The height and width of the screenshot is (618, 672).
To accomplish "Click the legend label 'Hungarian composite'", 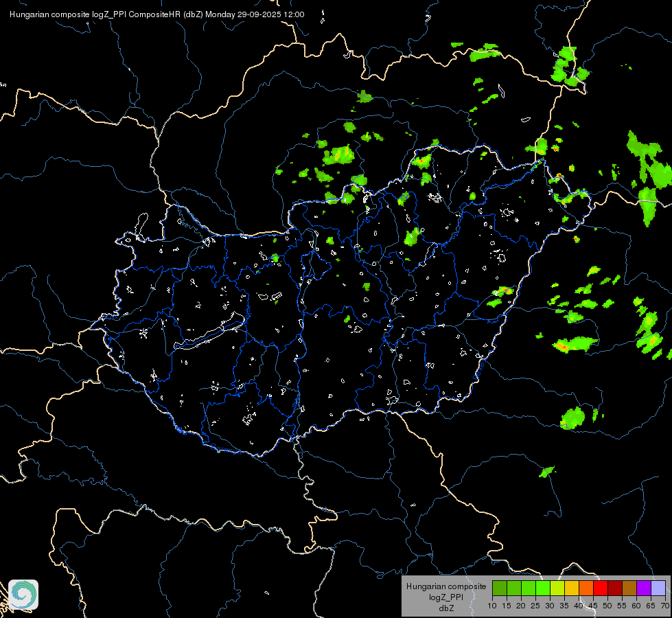I will click(446, 586).
